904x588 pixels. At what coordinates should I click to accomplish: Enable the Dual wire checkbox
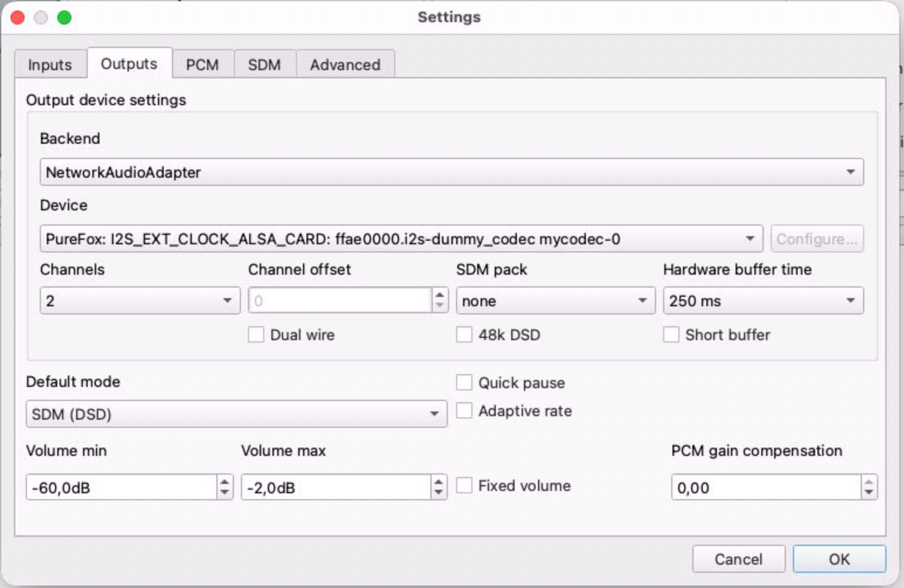(256, 335)
